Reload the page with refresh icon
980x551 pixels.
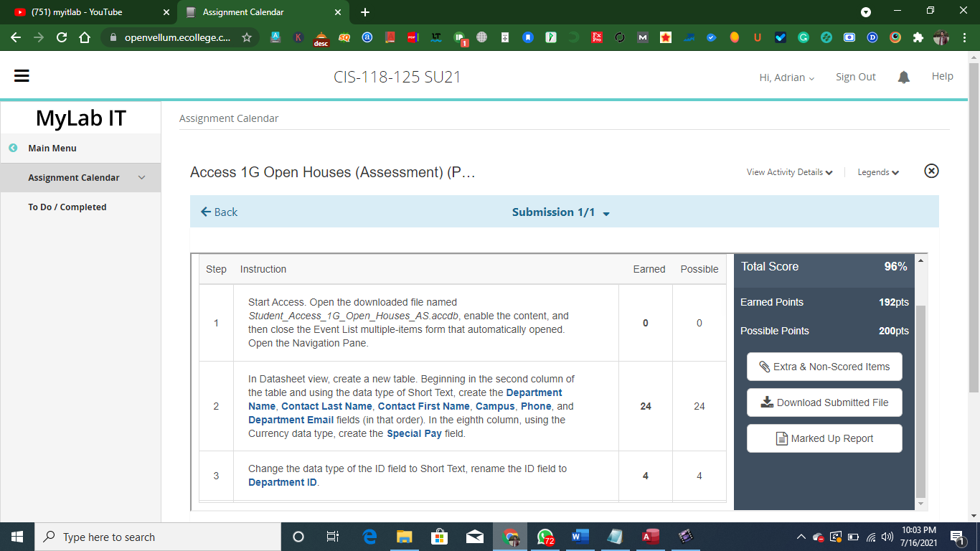click(62, 37)
